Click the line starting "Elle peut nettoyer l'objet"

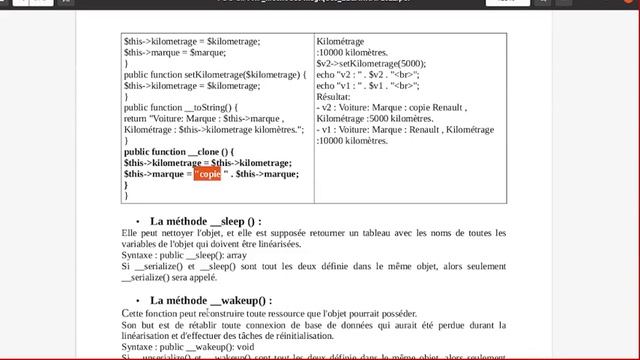313,233
